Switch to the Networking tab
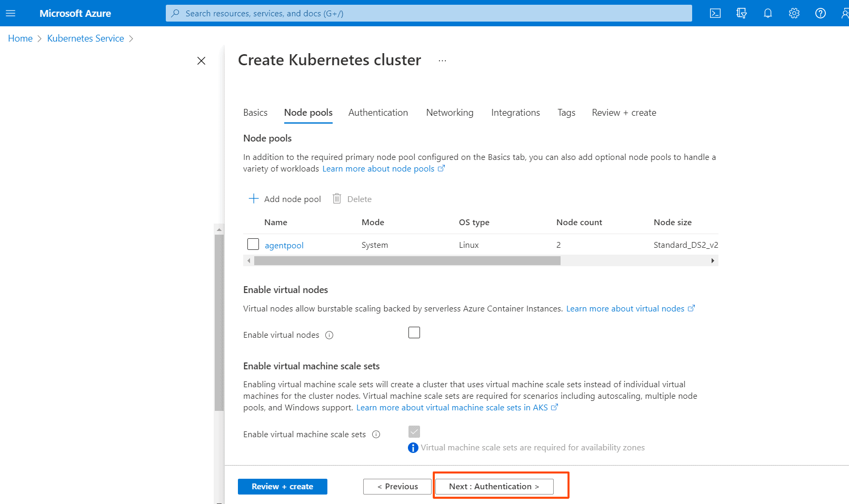849x504 pixels. (450, 113)
